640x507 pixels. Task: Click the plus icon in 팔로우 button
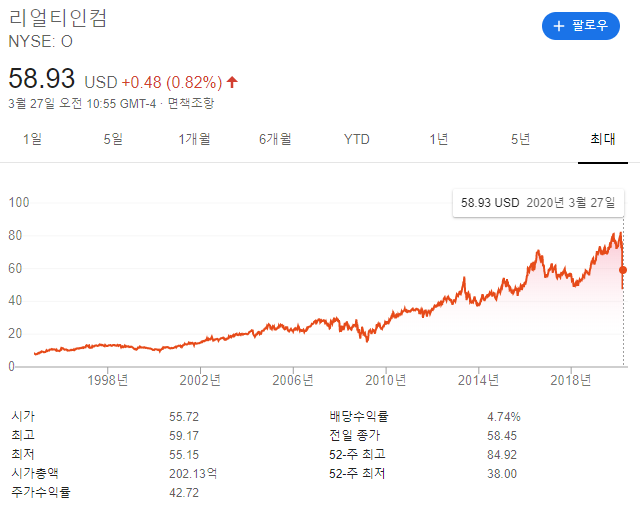[559, 26]
